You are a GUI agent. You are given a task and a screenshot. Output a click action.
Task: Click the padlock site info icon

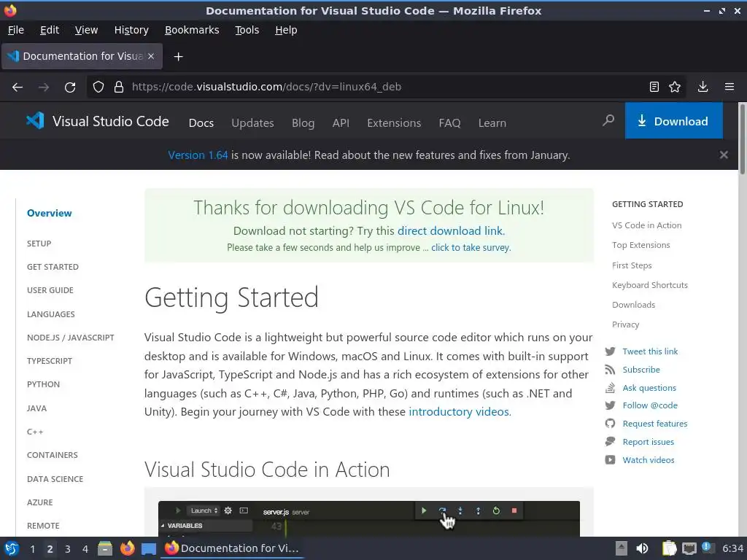coord(119,87)
